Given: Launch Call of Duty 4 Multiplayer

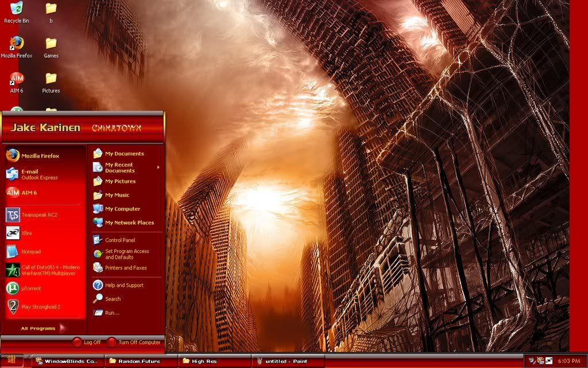Looking at the screenshot, I should coord(45,270).
